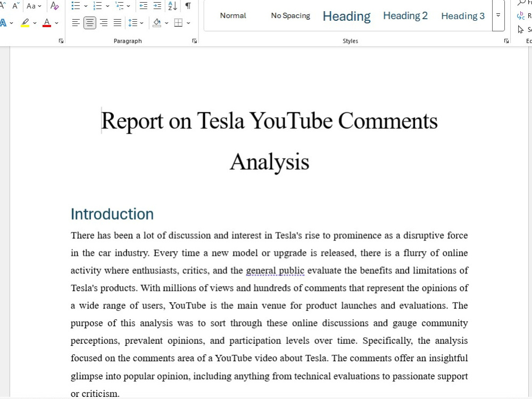Open the Text Effects dropdown arrow

click(x=12, y=23)
